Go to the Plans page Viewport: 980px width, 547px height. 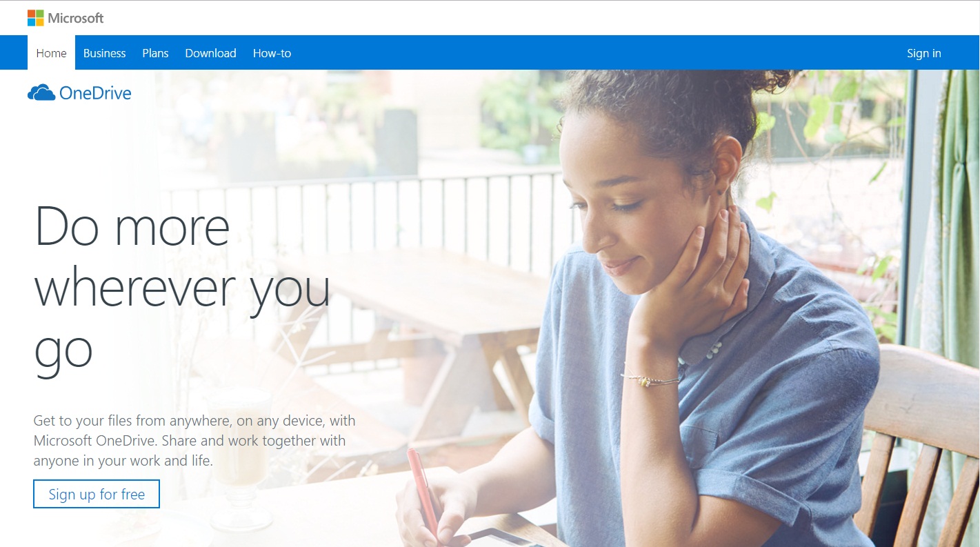coord(155,53)
